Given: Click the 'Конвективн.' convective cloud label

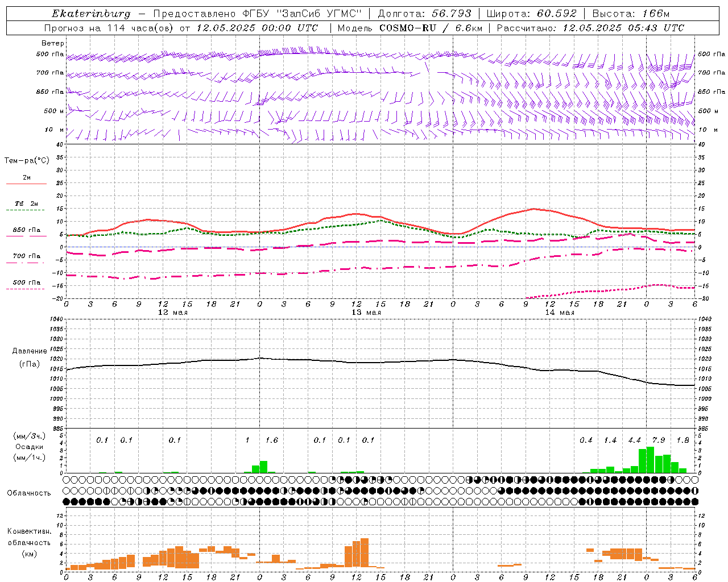Looking at the screenshot, I should click(30, 531).
